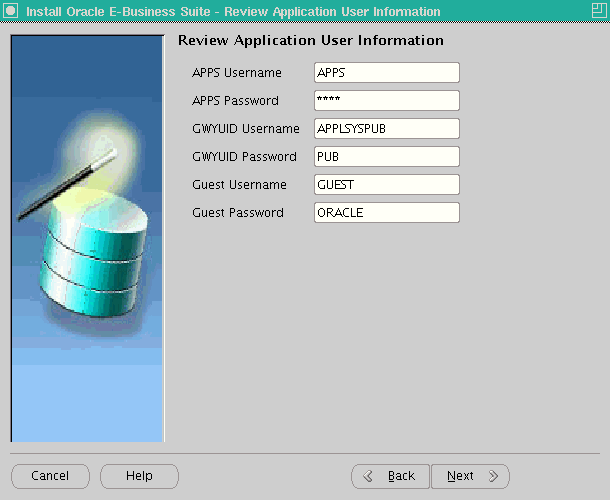Image resolution: width=610 pixels, height=500 pixels.
Task: Click the 'GWYUID Username' label
Action: click(245, 129)
